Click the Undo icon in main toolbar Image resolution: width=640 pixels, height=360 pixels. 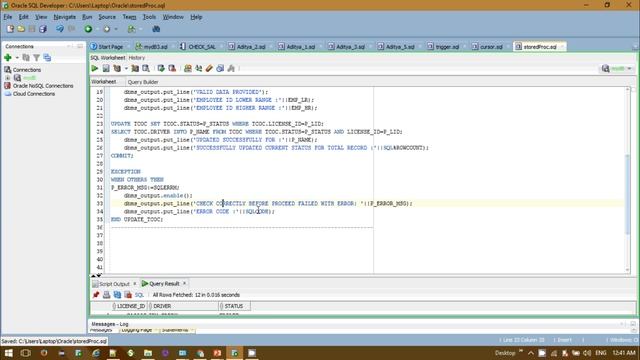tap(60, 29)
